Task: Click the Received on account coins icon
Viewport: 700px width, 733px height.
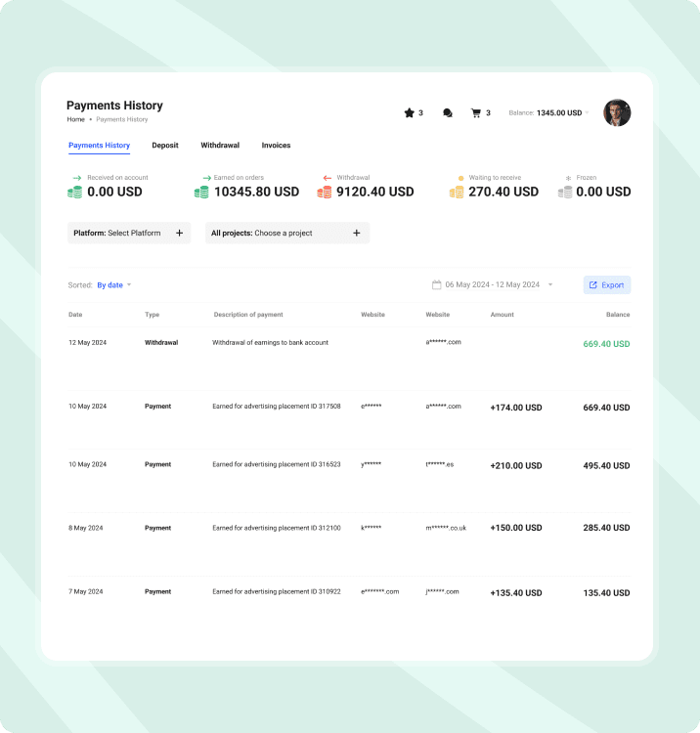Action: tap(74, 193)
